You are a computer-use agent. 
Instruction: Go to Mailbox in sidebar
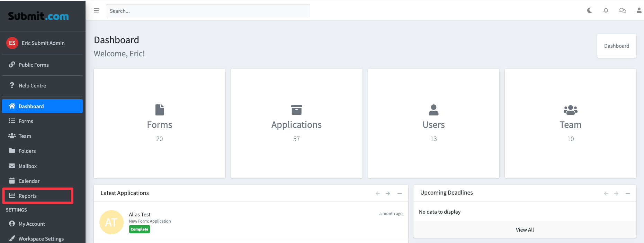pos(28,166)
